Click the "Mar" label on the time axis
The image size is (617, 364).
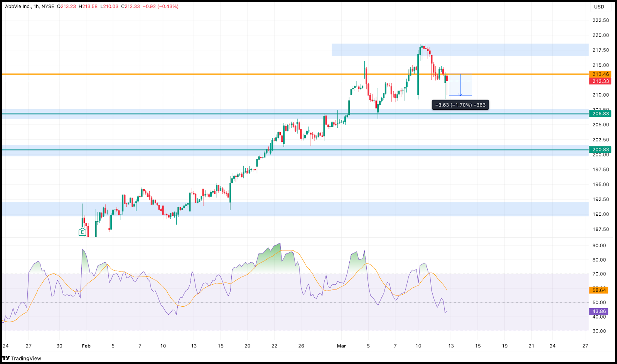341,346
